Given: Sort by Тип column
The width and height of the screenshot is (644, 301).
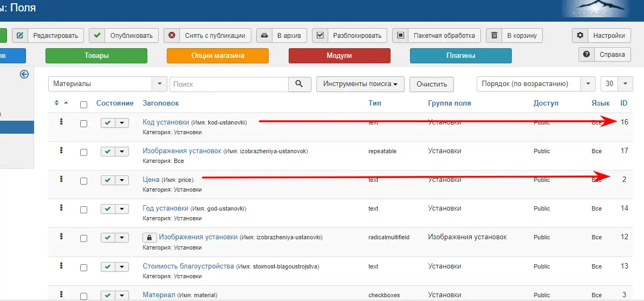Looking at the screenshot, I should coord(375,103).
